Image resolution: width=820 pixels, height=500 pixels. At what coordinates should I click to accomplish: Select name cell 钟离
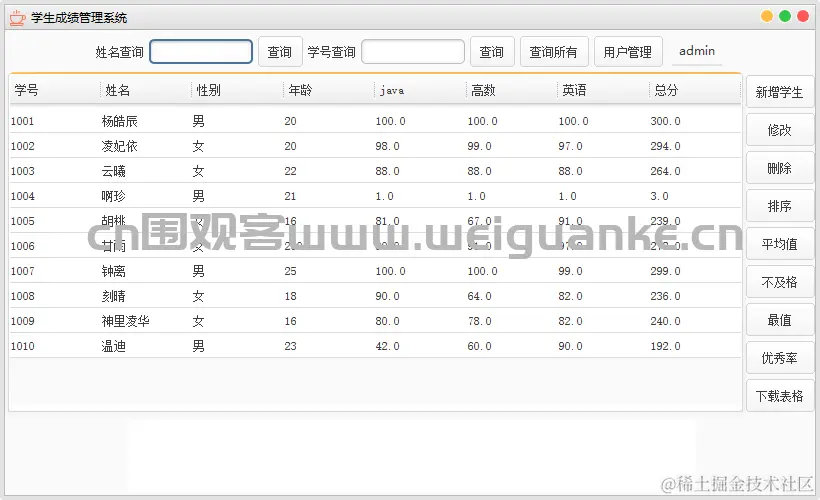(x=113, y=271)
